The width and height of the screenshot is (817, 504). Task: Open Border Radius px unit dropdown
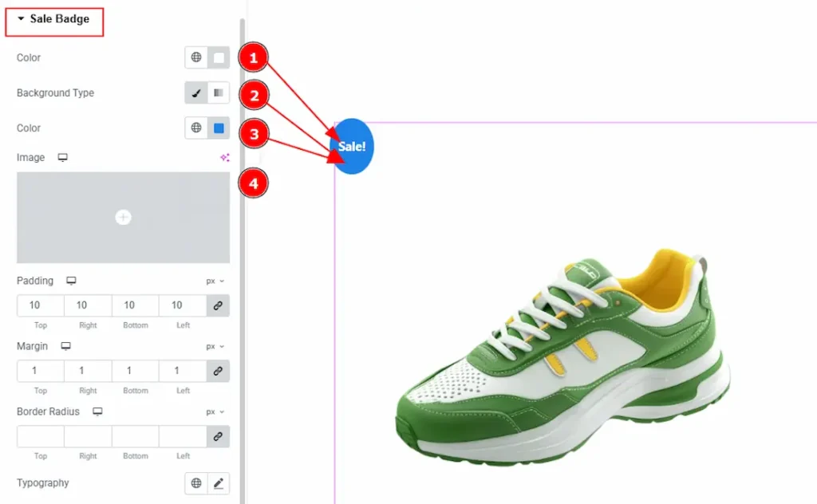pos(215,412)
